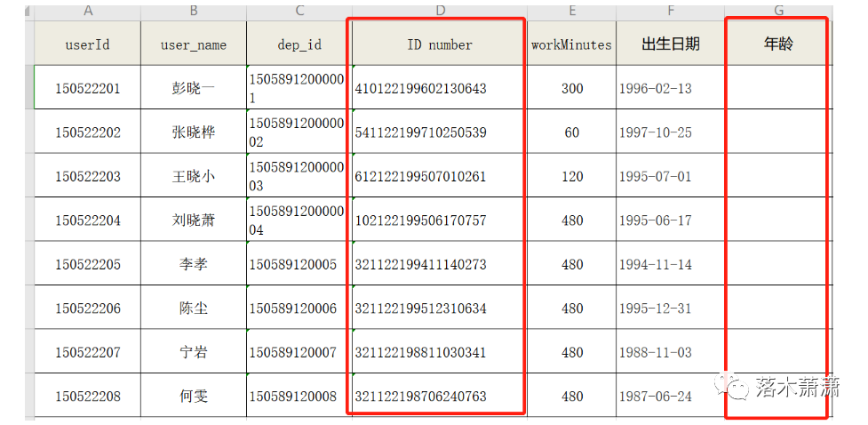Select ID number 102122199506170757
Screen dimensions: 868x425
(440, 220)
